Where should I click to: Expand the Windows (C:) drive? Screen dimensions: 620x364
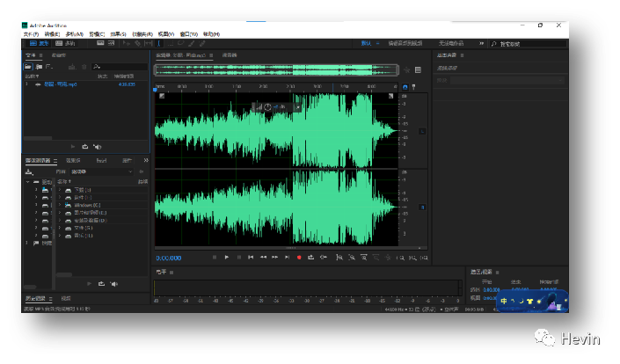pyautogui.click(x=60, y=205)
